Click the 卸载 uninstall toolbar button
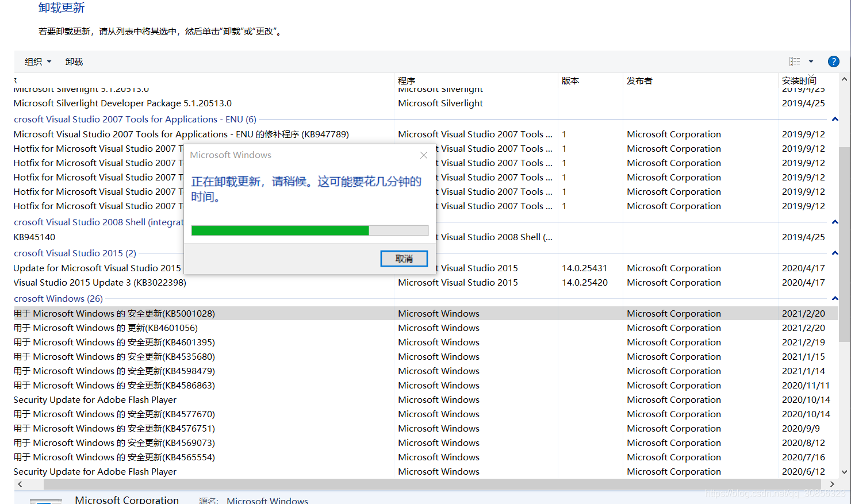Image resolution: width=851 pixels, height=504 pixels. [x=74, y=61]
